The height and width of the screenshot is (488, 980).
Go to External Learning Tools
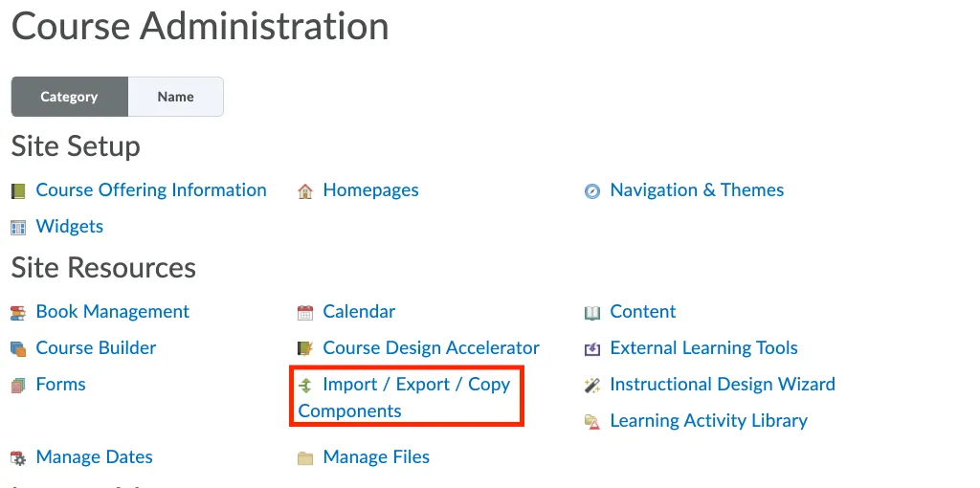tap(703, 348)
